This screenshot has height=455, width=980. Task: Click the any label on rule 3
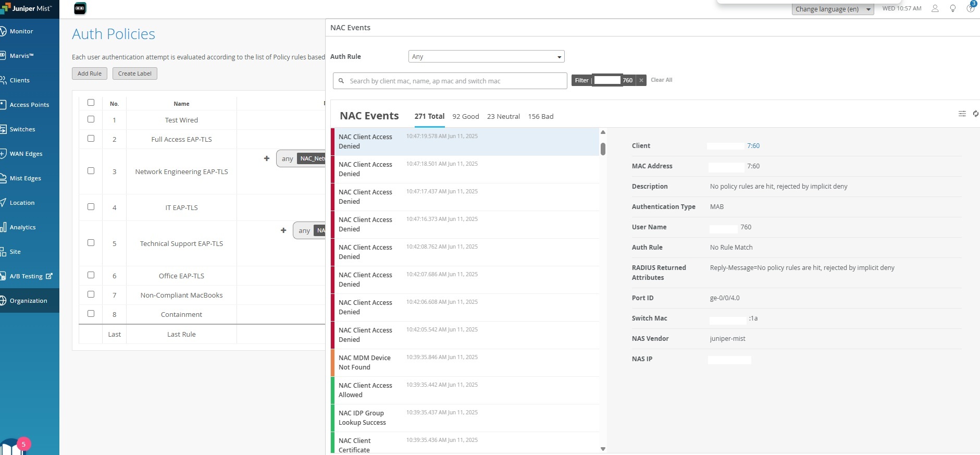click(287, 158)
